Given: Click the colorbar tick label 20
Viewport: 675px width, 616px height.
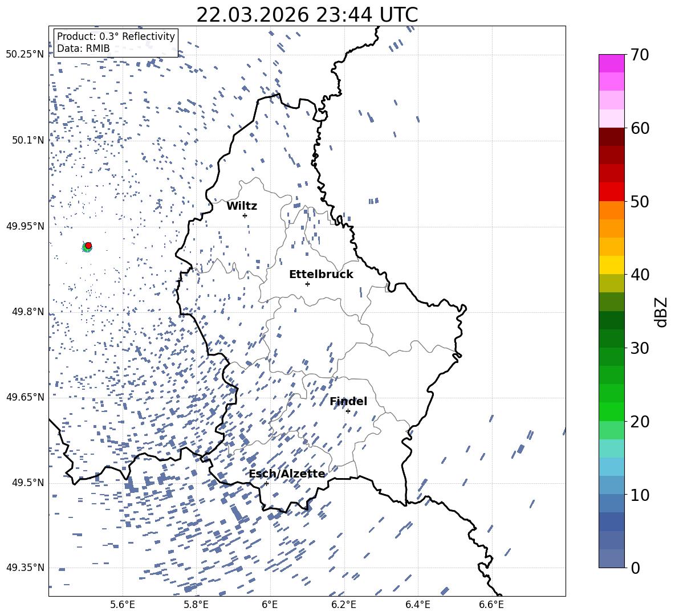Looking at the screenshot, I should [640, 421].
